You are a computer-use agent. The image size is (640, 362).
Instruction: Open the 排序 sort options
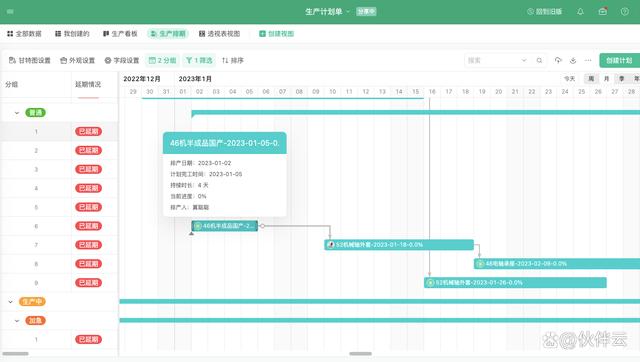[233, 60]
